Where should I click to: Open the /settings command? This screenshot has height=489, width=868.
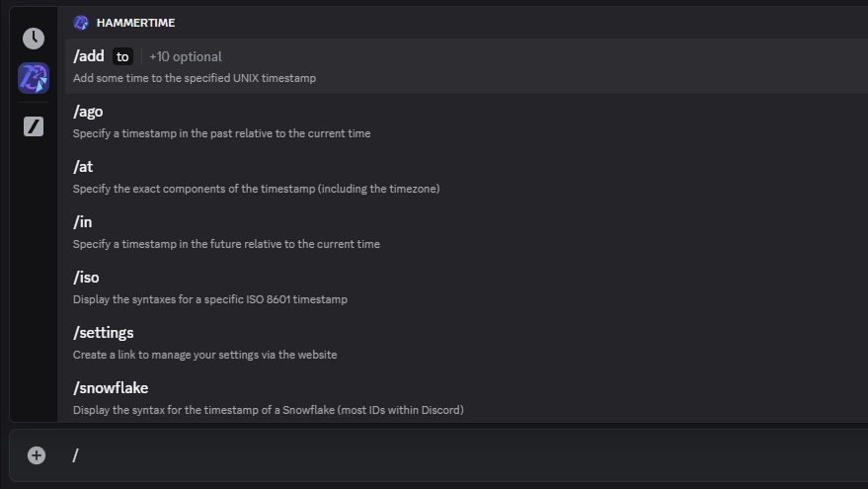pyautogui.click(x=467, y=344)
